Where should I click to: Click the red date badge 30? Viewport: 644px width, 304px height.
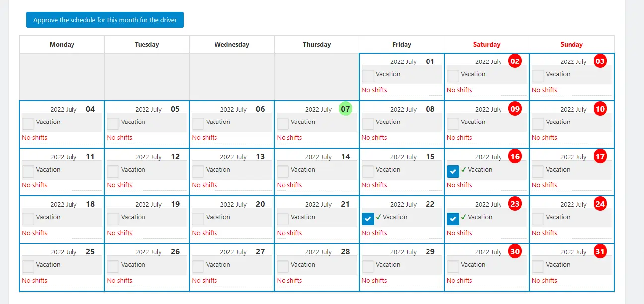coord(515,252)
